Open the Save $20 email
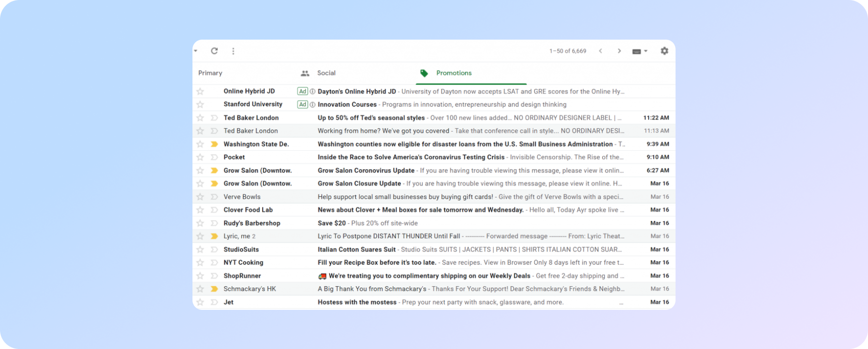 pos(434,223)
